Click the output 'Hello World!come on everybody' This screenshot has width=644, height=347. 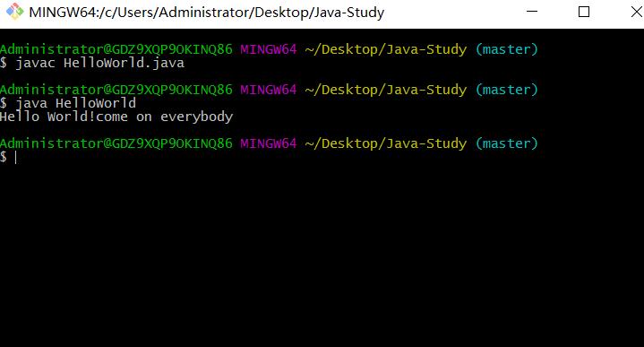pos(116,117)
